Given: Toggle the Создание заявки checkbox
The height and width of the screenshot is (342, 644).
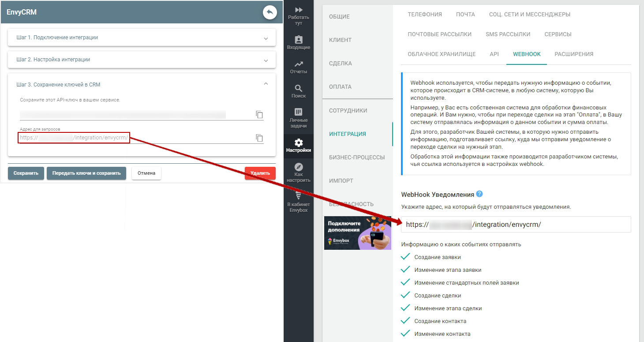Looking at the screenshot, I should coord(405,257).
